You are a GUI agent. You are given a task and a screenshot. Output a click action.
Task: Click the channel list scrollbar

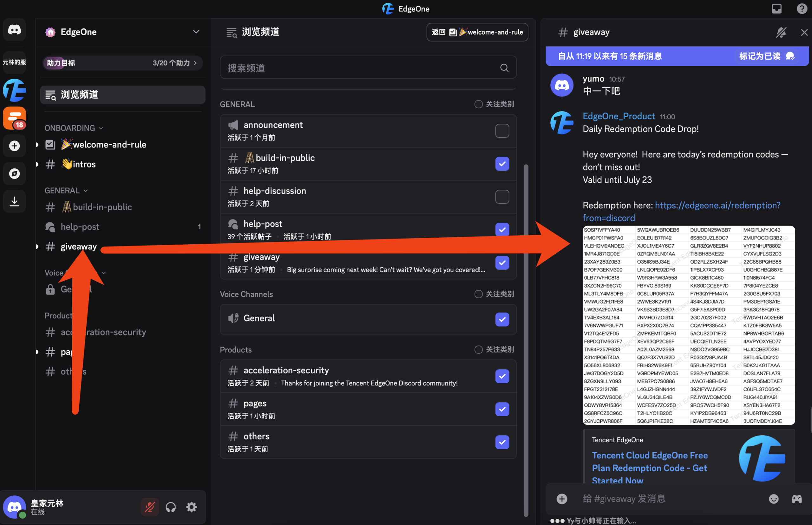coord(525,340)
